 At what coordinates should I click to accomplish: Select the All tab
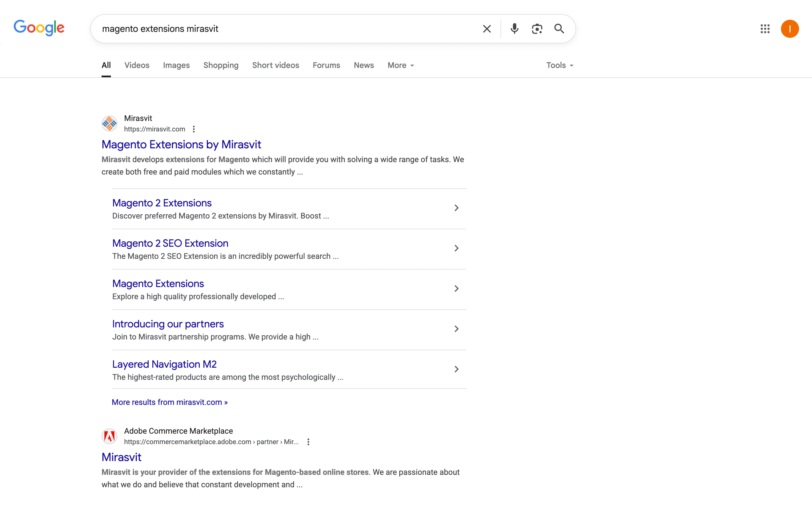click(x=106, y=65)
